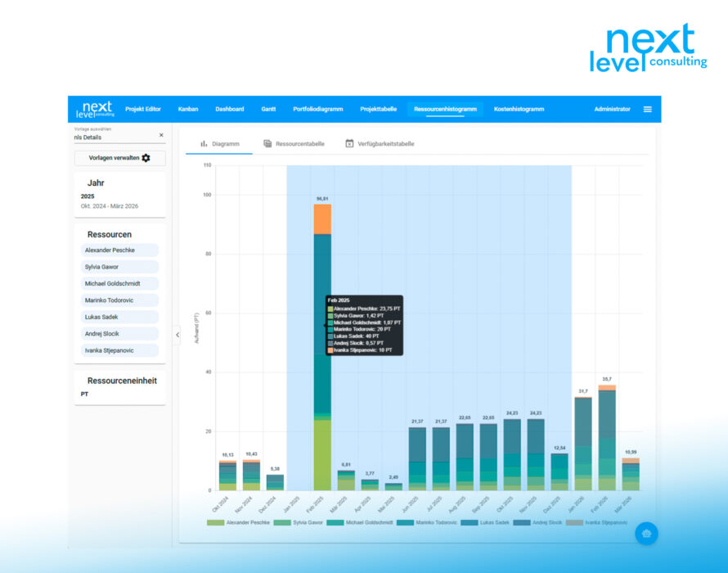The width and height of the screenshot is (728, 573).
Task: Open the Portfoliodiagramm view
Action: point(317,110)
